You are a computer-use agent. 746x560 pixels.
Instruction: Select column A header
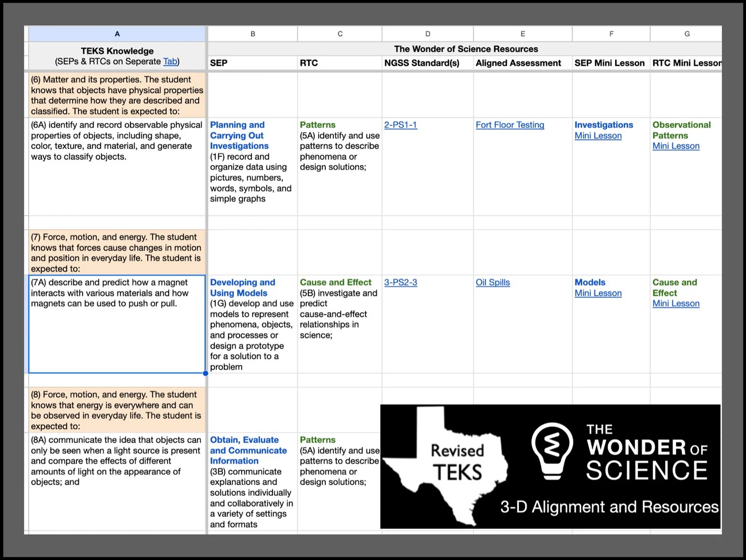click(117, 33)
